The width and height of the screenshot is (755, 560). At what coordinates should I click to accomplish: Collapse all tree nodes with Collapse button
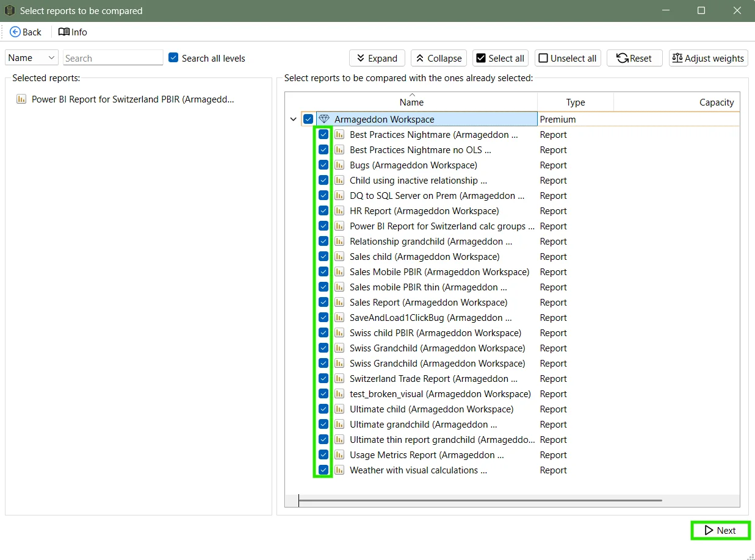[439, 59]
